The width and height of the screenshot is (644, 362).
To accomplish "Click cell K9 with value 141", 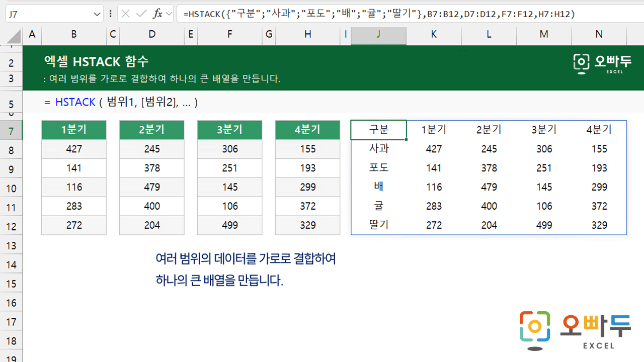I will pos(434,168).
